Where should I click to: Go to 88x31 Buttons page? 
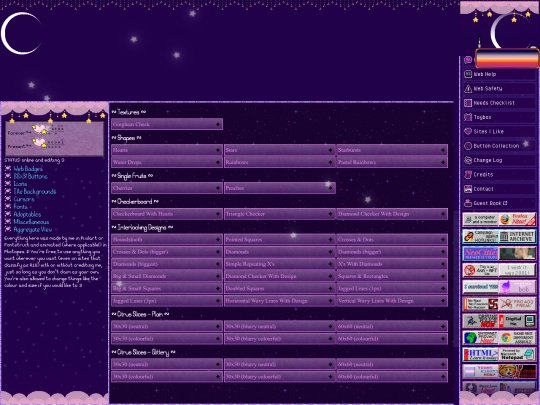(x=30, y=176)
